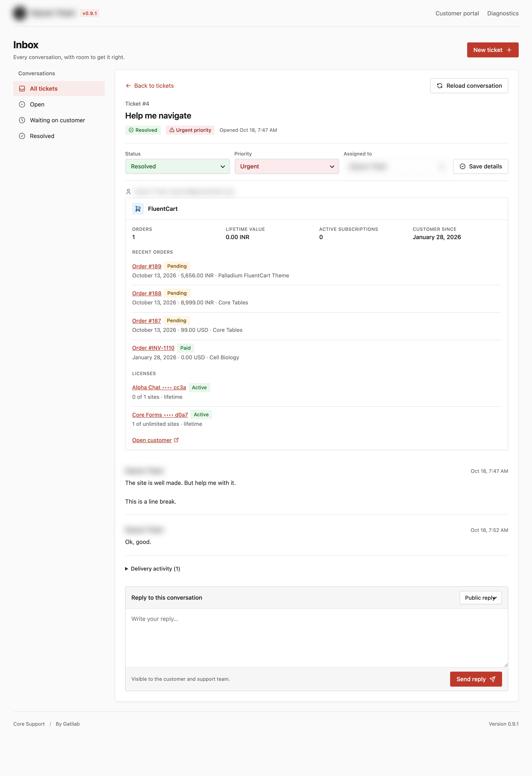Click the Open status circle icon

22,105
